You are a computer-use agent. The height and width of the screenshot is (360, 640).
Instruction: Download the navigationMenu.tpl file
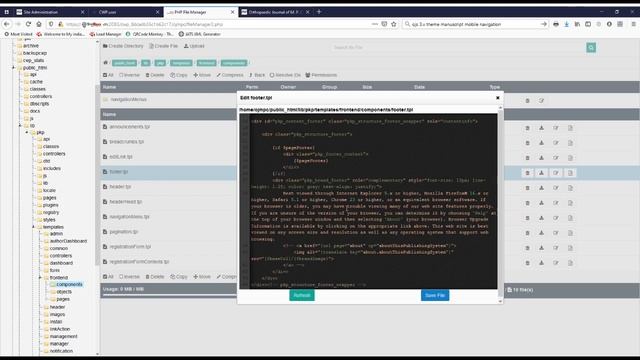(541, 218)
